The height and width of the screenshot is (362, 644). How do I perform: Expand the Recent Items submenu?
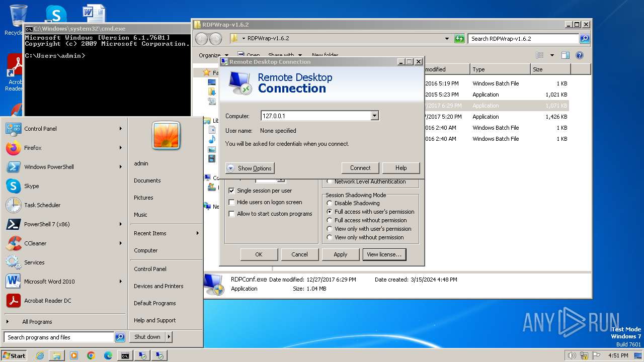(x=166, y=233)
